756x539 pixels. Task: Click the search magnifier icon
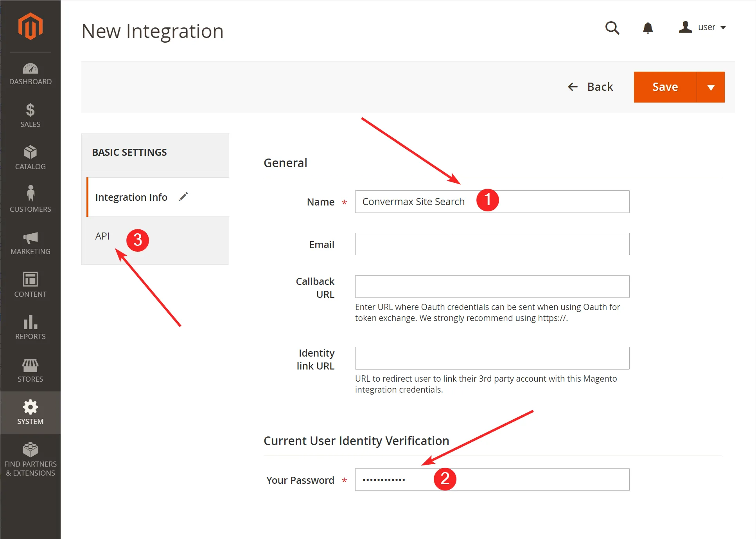(x=612, y=28)
